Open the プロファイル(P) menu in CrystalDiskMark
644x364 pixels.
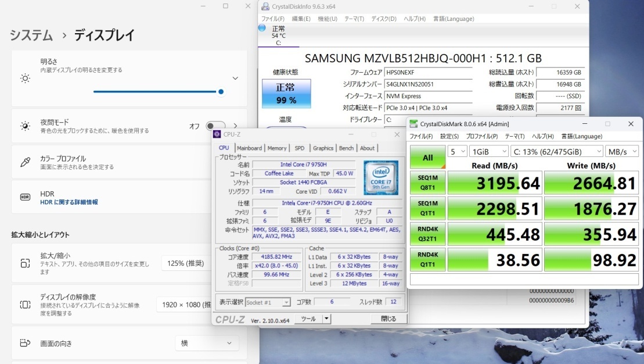pyautogui.click(x=481, y=137)
